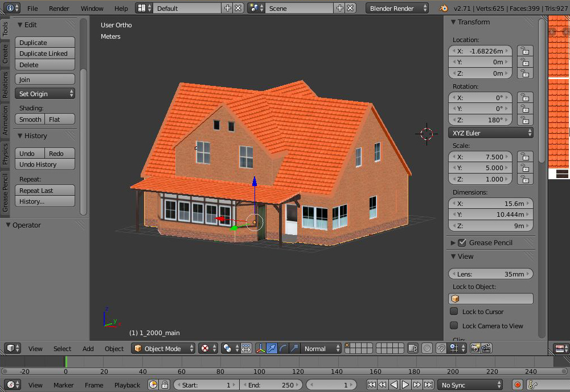Open the Render menu

pyautogui.click(x=59, y=9)
